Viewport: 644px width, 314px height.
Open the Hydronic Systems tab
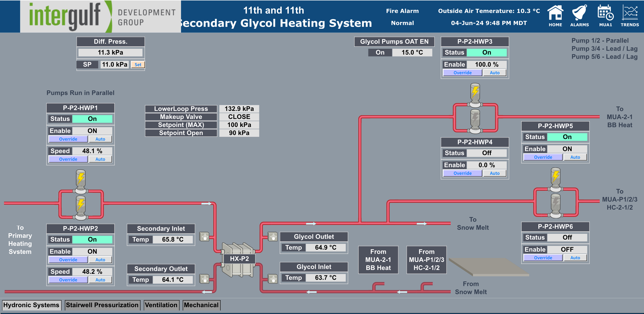tap(31, 305)
